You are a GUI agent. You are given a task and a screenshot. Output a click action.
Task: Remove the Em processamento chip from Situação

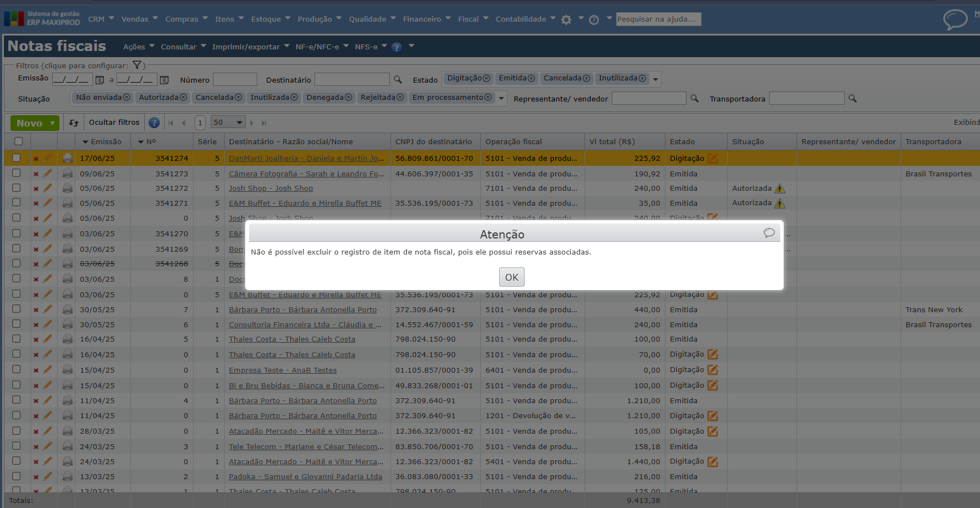[488, 98]
